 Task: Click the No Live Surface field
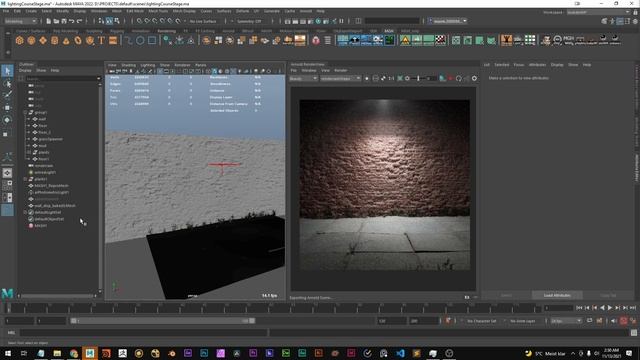pos(203,21)
